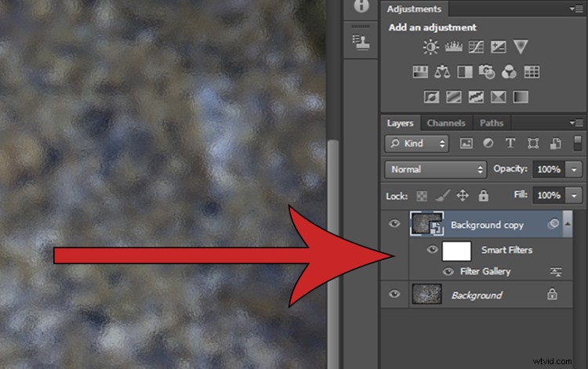Open the Clone Source panel icon
Viewport: 588px width, 369px height.
click(x=361, y=42)
